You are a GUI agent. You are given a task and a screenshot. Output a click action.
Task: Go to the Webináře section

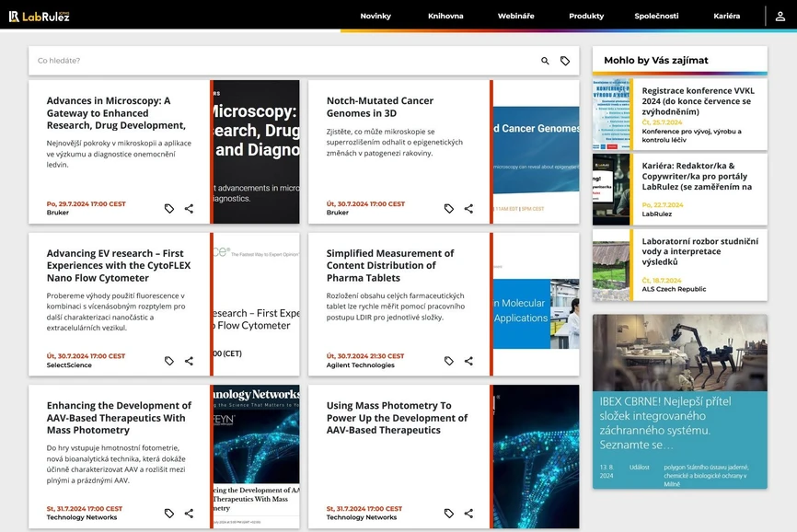point(516,17)
